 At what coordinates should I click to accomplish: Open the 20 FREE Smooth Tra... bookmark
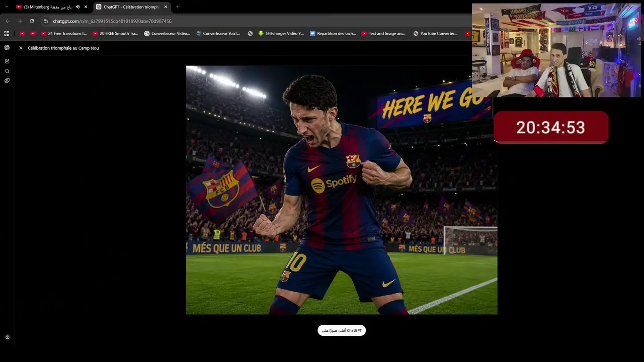(116, 34)
